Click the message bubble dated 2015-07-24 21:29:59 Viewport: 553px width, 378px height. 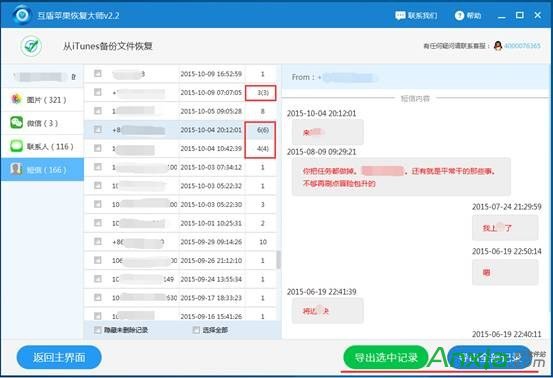pyautogui.click(x=505, y=228)
